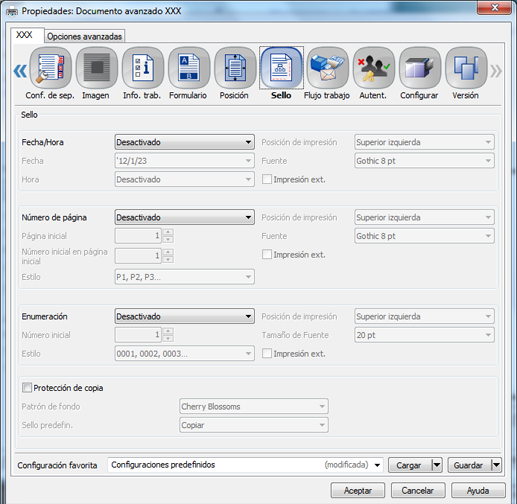Toggle Impresión ext. under Fecha/Hora

[x=267, y=179]
